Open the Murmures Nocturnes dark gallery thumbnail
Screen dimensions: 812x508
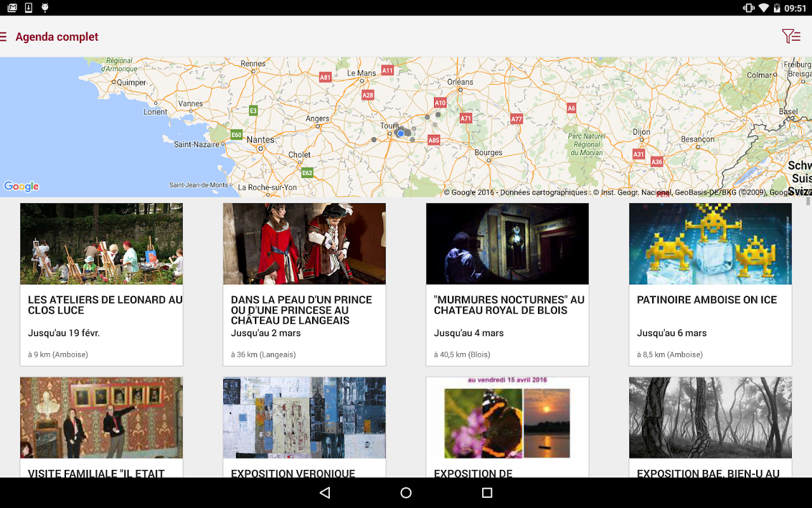[x=507, y=244]
